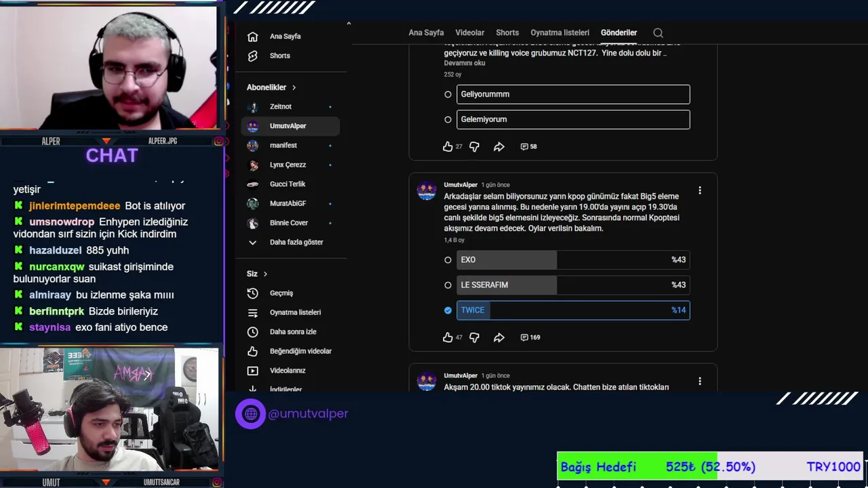Click the Gelemiyorum answer box
868x488 pixels.
click(573, 119)
